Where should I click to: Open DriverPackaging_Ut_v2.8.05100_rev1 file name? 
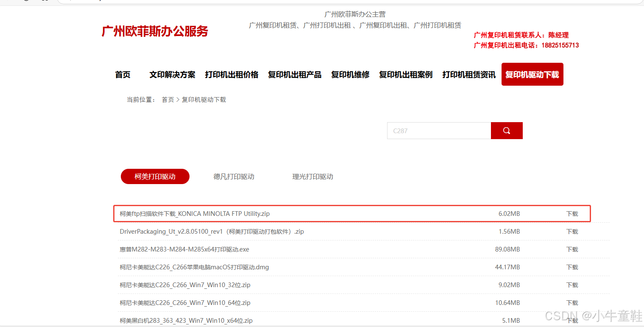coord(212,232)
